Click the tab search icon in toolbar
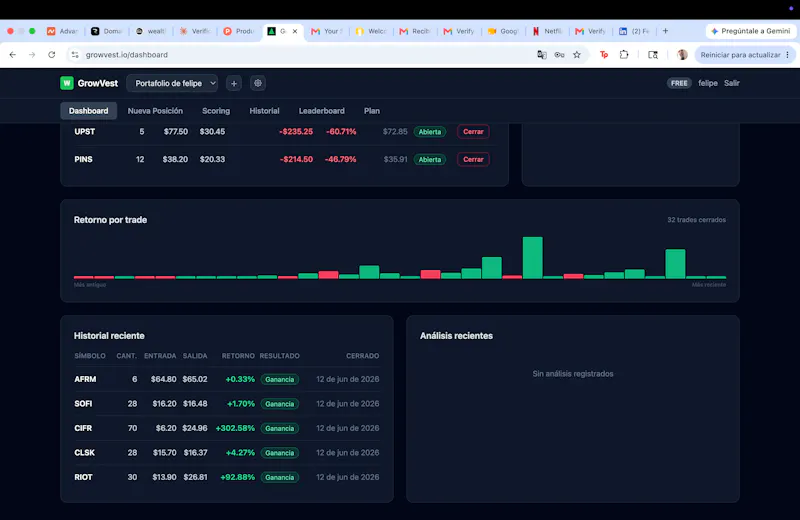Screen dimensions: 800x520 (653, 55)
